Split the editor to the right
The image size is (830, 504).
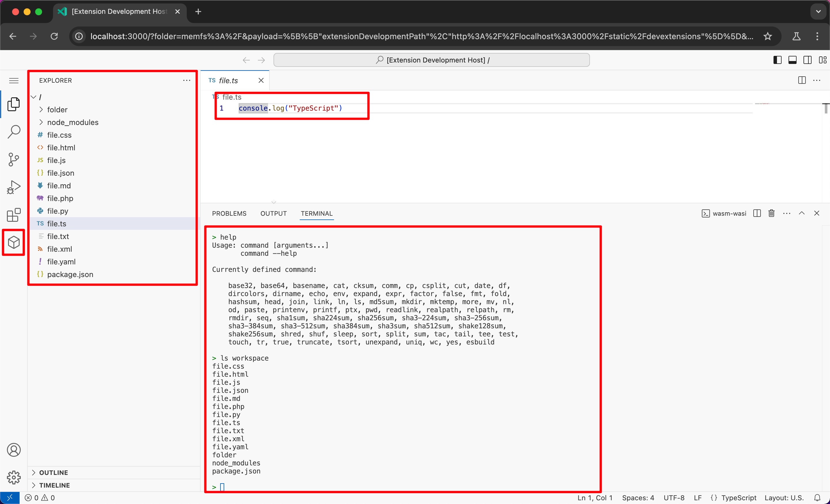(802, 80)
